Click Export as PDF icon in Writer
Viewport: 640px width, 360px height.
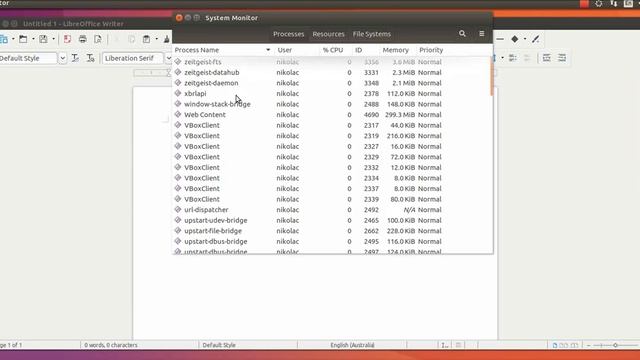click(67, 39)
